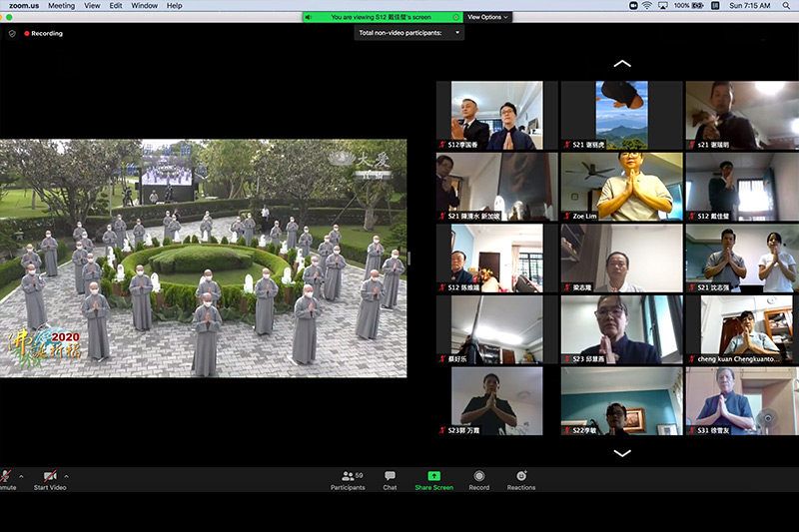The width and height of the screenshot is (799, 532).
Task: Toggle Start Video camera button
Action: tap(49, 477)
